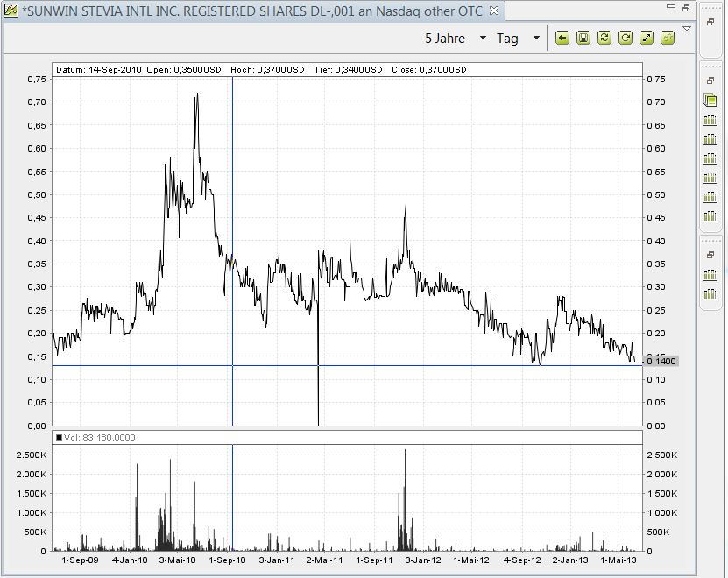
Task: Restore the bottom sidebar view stack
Action: tap(710, 255)
